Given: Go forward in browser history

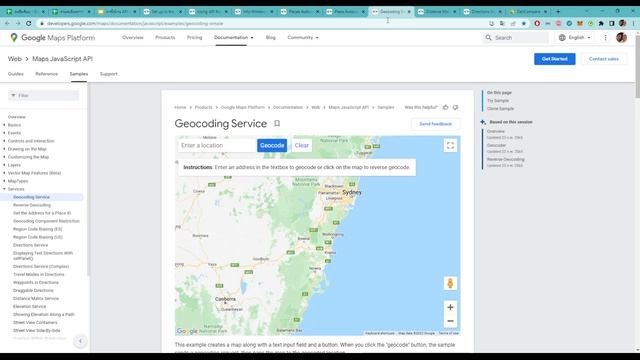Looking at the screenshot, I should [18, 23].
